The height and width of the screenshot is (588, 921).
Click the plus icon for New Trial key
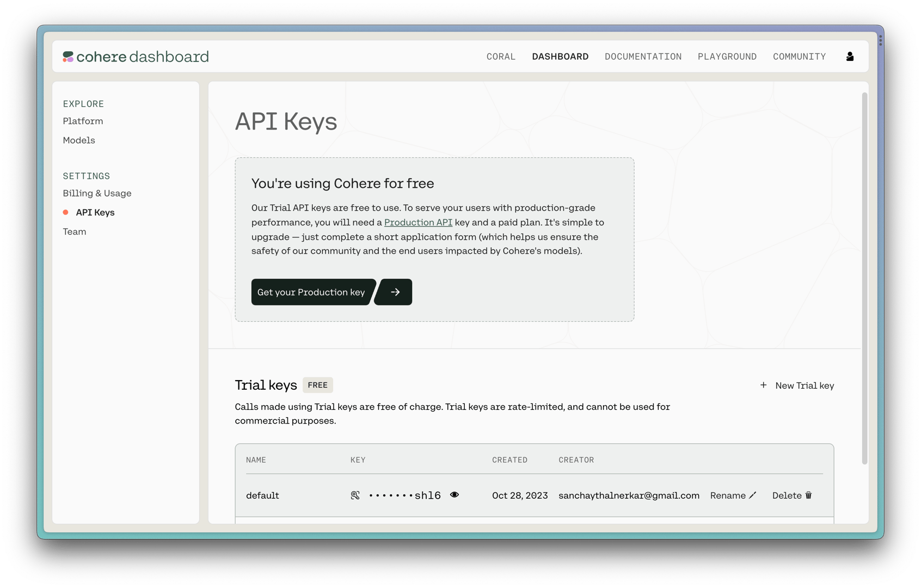763,385
